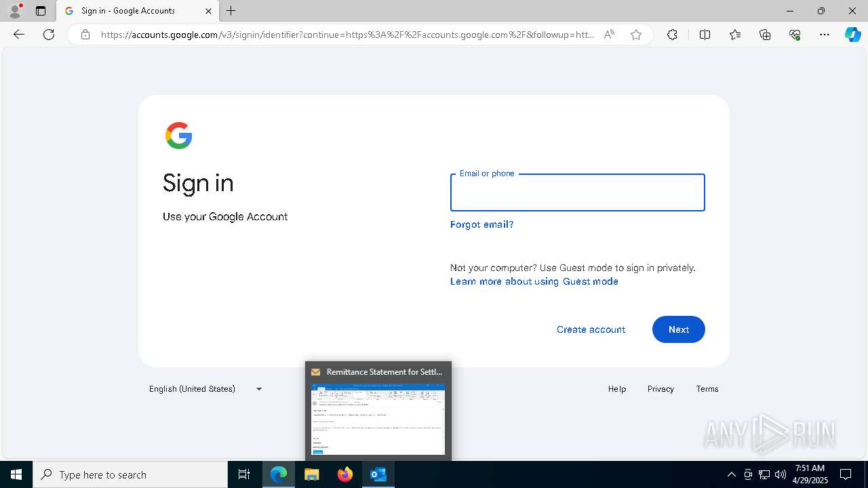Viewport: 868px width, 488px height.
Task: Click the Edge taskbar icon
Action: [279, 474]
